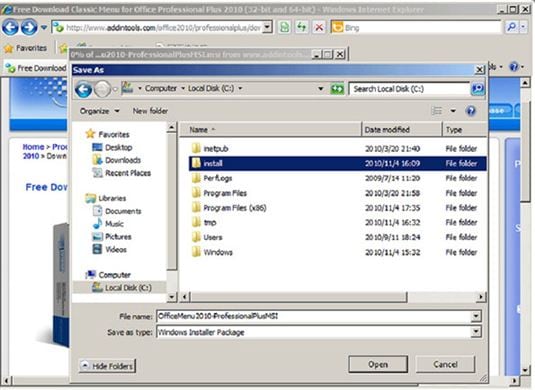Sort by Date modified column header
The width and height of the screenshot is (535, 390).
click(x=401, y=130)
